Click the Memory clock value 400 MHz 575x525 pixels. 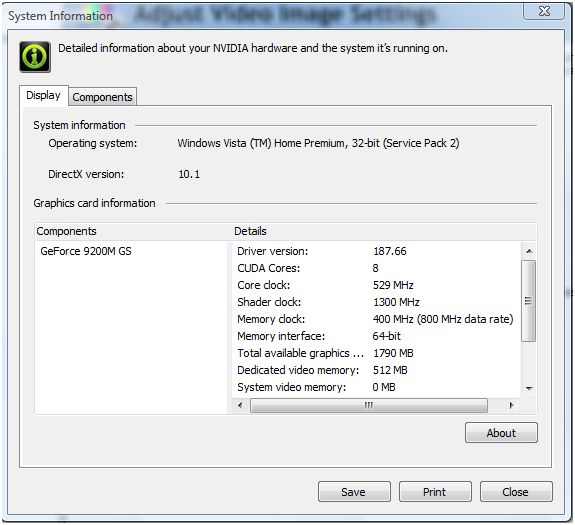click(443, 319)
